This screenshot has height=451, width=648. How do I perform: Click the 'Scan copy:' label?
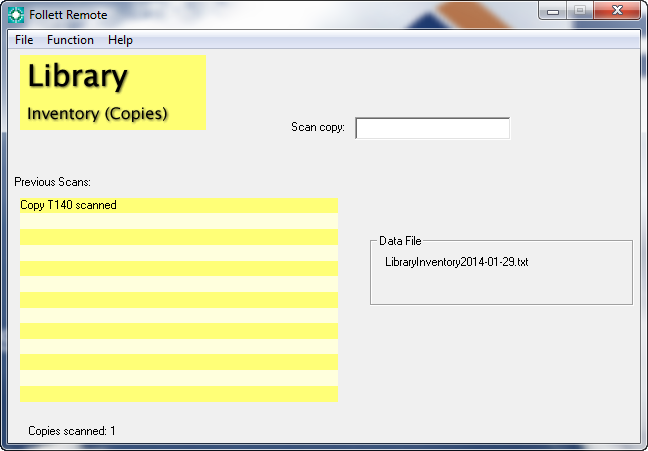[317, 127]
